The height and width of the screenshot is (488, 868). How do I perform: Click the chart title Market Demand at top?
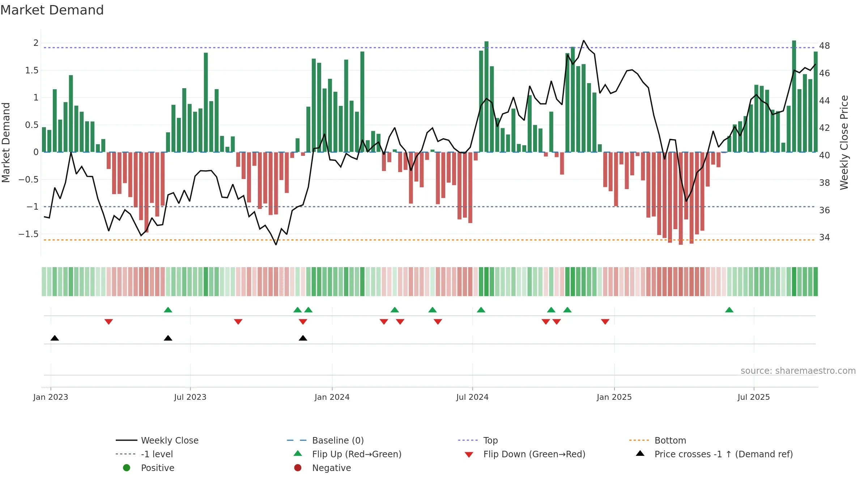[x=52, y=10]
